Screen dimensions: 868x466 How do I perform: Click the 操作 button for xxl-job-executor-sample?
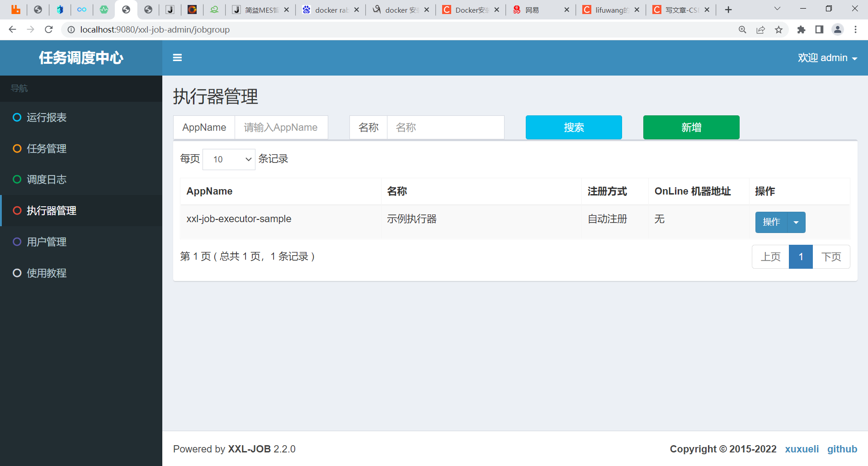[771, 222]
